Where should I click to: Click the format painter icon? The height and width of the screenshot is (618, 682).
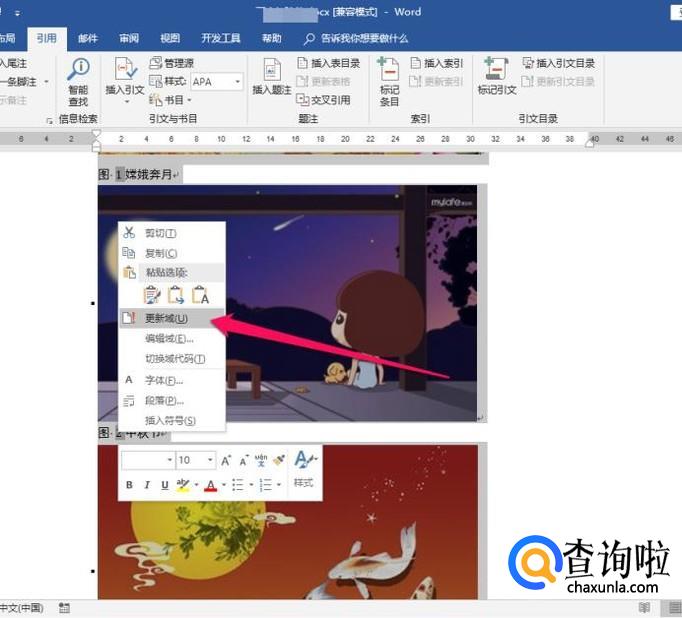[x=279, y=460]
